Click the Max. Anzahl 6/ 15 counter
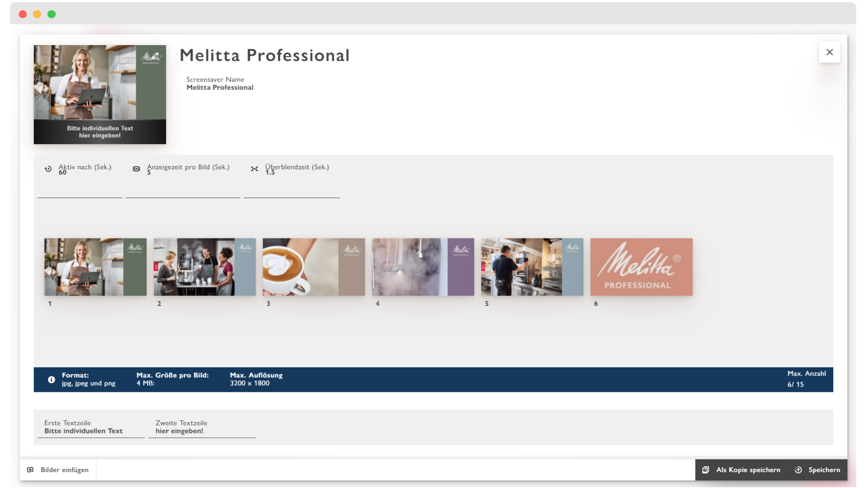The height and width of the screenshot is (488, 868). click(807, 379)
